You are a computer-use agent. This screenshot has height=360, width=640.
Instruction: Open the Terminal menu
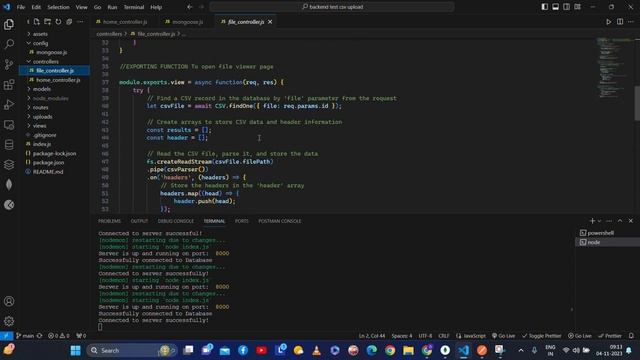tap(134, 7)
